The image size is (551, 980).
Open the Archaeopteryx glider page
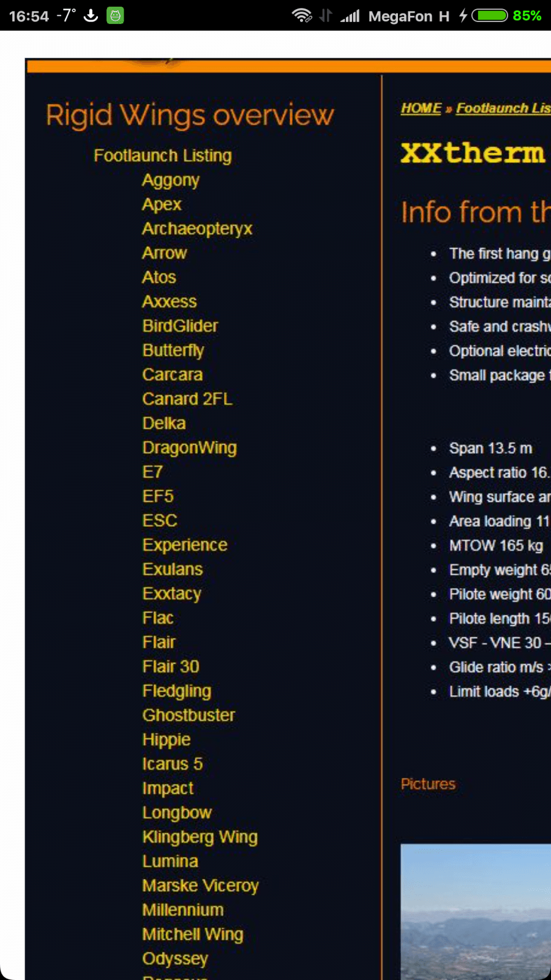(197, 228)
